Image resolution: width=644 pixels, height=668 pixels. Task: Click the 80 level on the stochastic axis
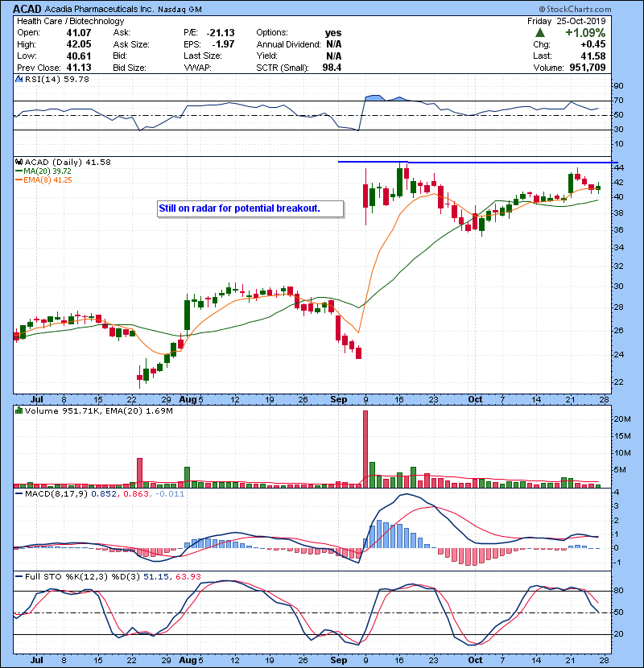pos(618,591)
